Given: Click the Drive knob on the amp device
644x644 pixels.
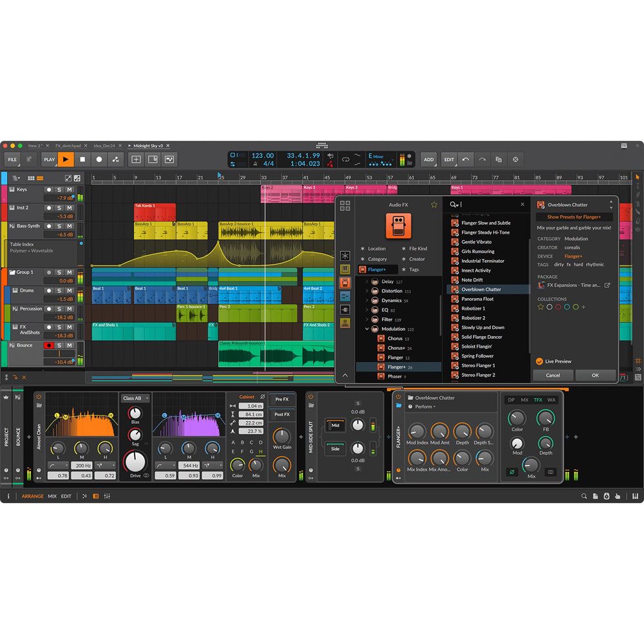Looking at the screenshot, I should pos(135,461).
